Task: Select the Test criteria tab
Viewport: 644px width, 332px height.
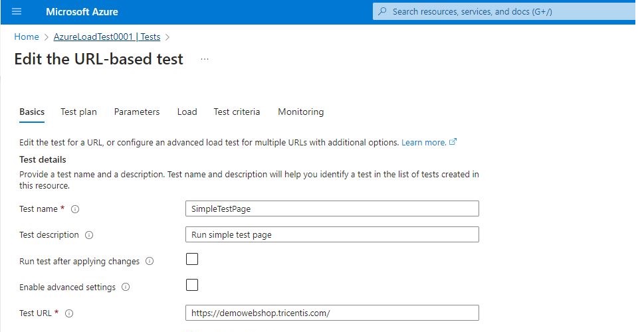Action: point(237,112)
